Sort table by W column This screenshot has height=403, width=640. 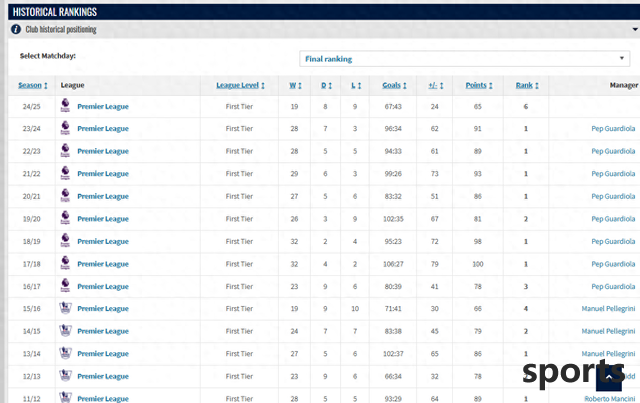[x=296, y=85]
